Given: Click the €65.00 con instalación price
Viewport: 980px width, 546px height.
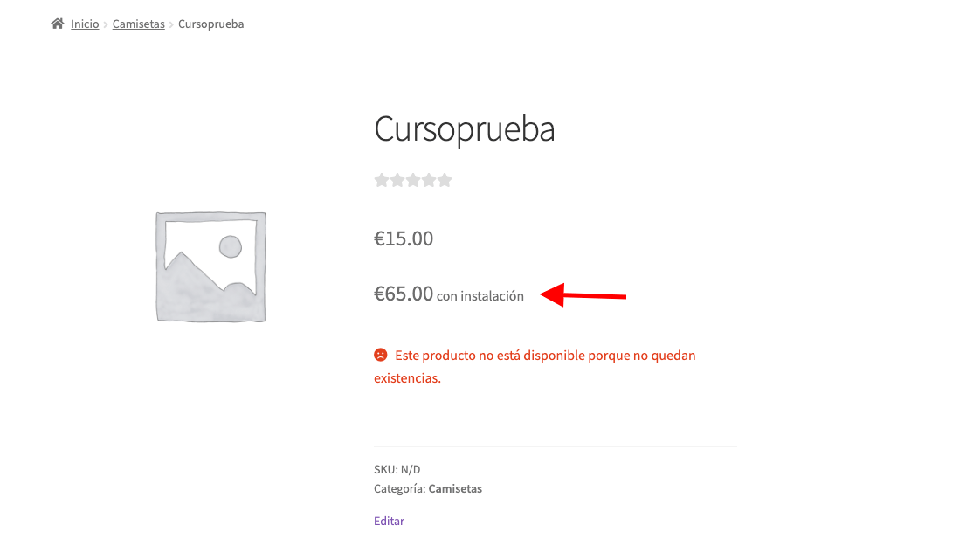Looking at the screenshot, I should click(449, 294).
